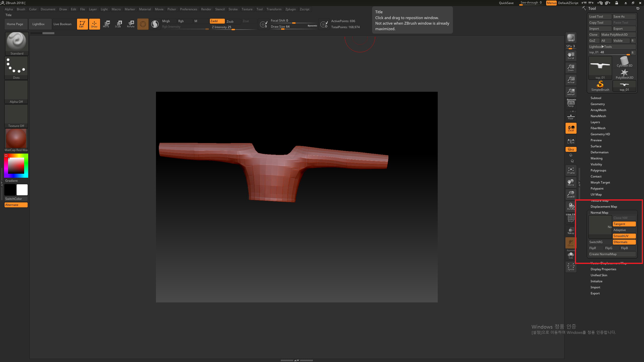This screenshot has width=644, height=362.
Task: Activate the Xpose icon
Action: [x=571, y=267]
